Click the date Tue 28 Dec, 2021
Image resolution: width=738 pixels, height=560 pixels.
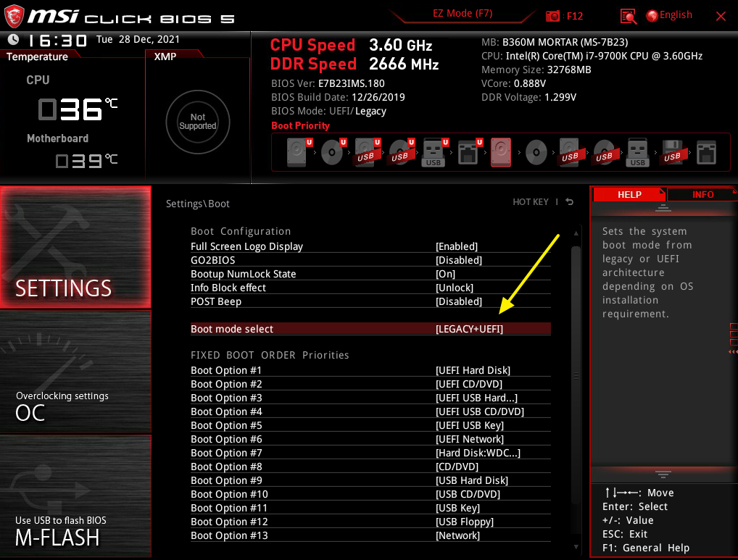(x=138, y=39)
